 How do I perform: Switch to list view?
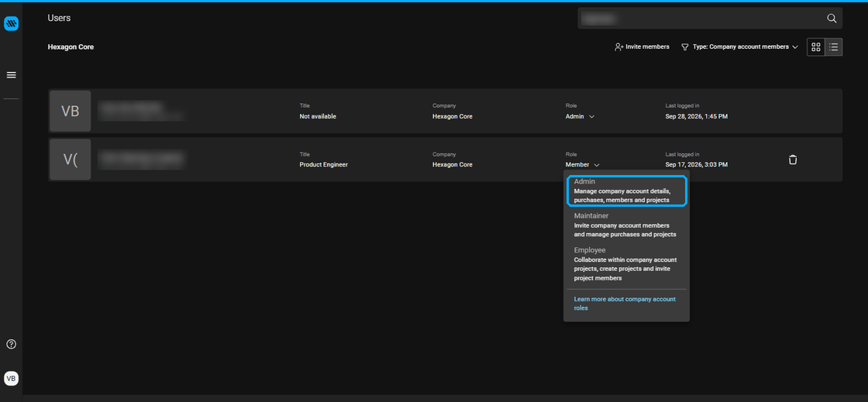click(834, 47)
